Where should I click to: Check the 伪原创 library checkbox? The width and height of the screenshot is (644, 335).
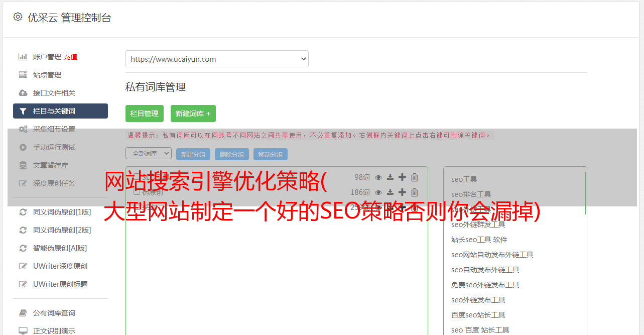point(137,192)
